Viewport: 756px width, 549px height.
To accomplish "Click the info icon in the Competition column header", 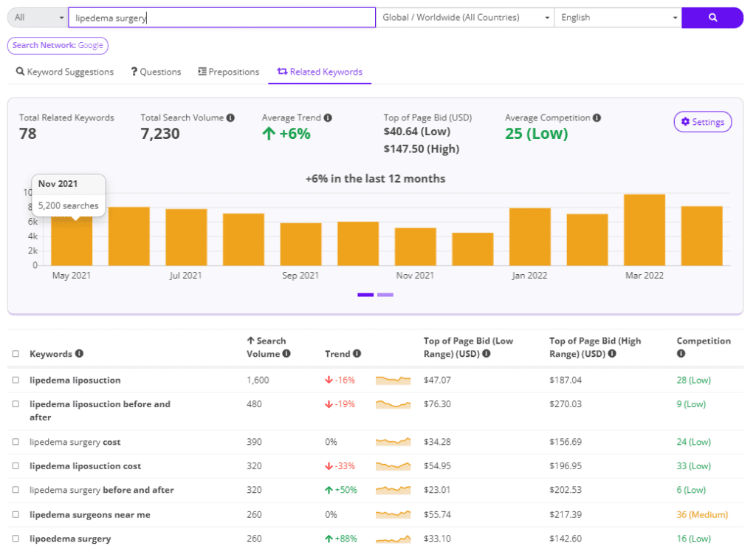I will point(681,355).
